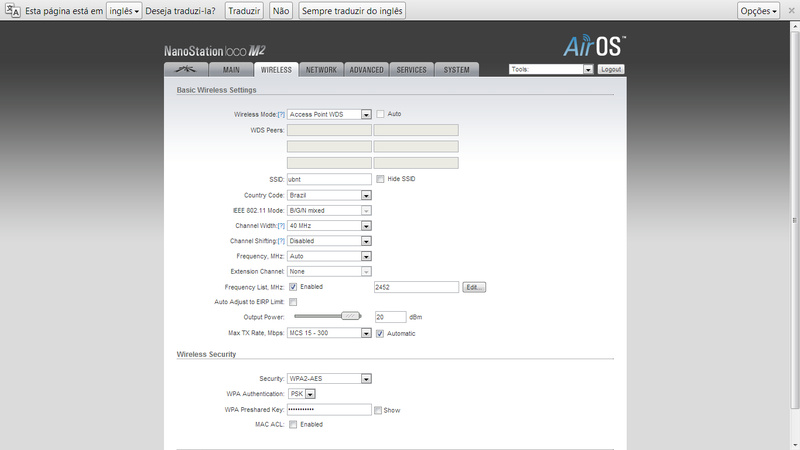Open the Max TX Rate dropdown
This screenshot has height=450, width=800.
[329, 333]
